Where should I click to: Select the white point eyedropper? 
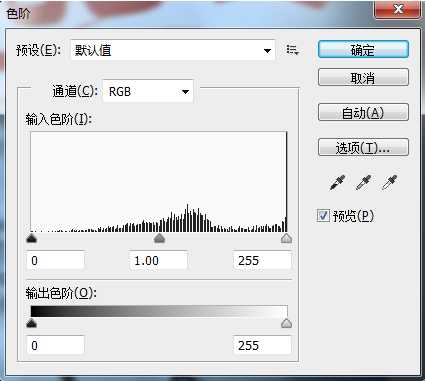(x=389, y=182)
